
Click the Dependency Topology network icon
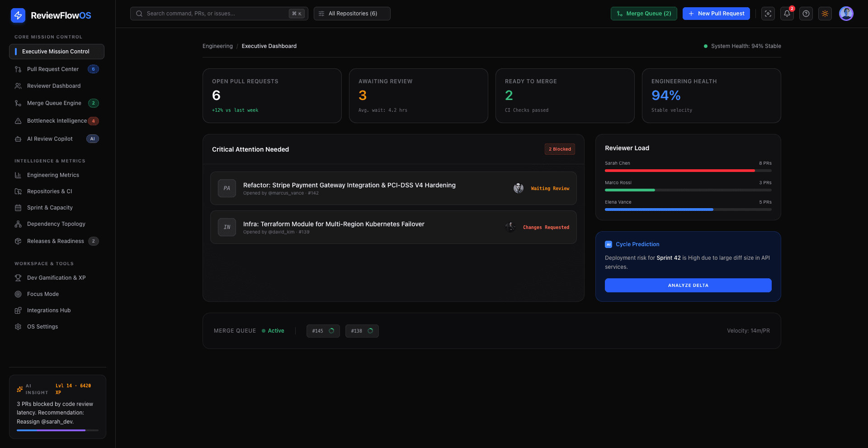(x=18, y=224)
